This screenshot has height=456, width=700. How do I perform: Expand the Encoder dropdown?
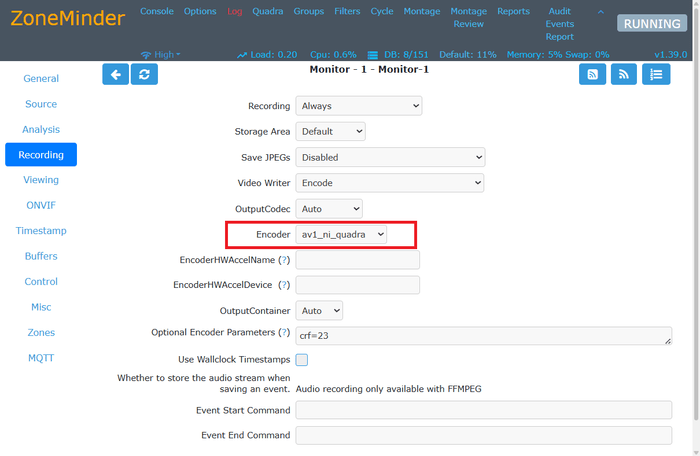tap(341, 234)
